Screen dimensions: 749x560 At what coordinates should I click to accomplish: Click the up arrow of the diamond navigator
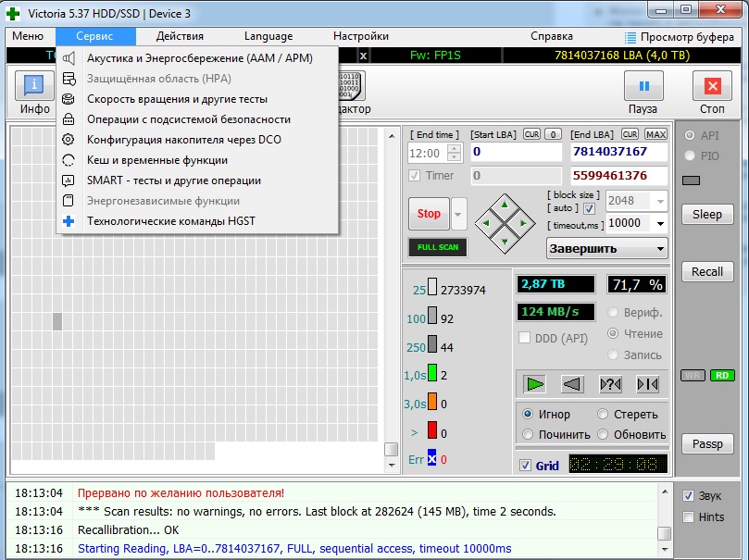(x=505, y=205)
